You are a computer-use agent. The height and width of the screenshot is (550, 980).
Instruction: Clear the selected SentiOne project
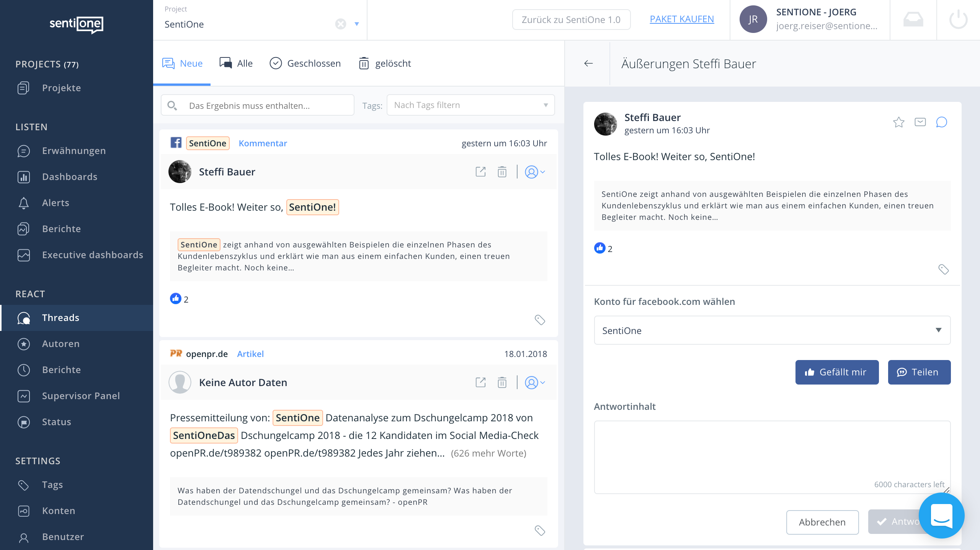340,24
